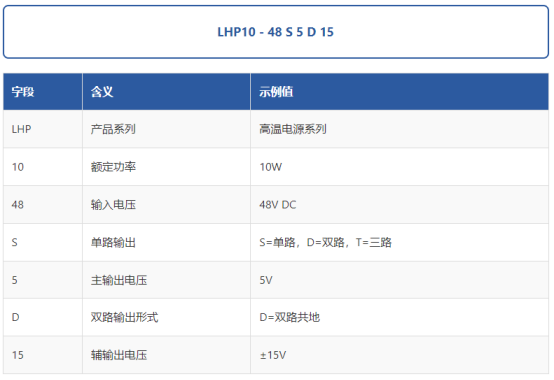Click the model code LHP10 - 48 S 5 D 15
Viewport: 554px width, 380px height.
(x=275, y=32)
